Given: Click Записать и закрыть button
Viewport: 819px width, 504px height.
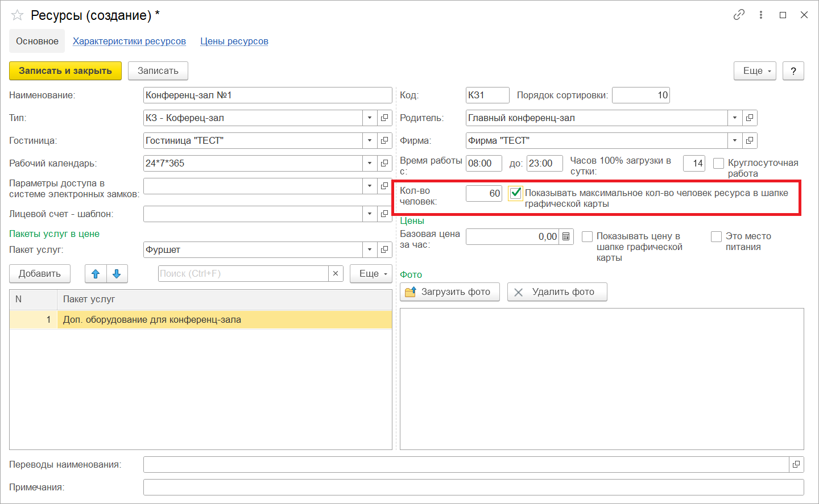Looking at the screenshot, I should (x=65, y=70).
